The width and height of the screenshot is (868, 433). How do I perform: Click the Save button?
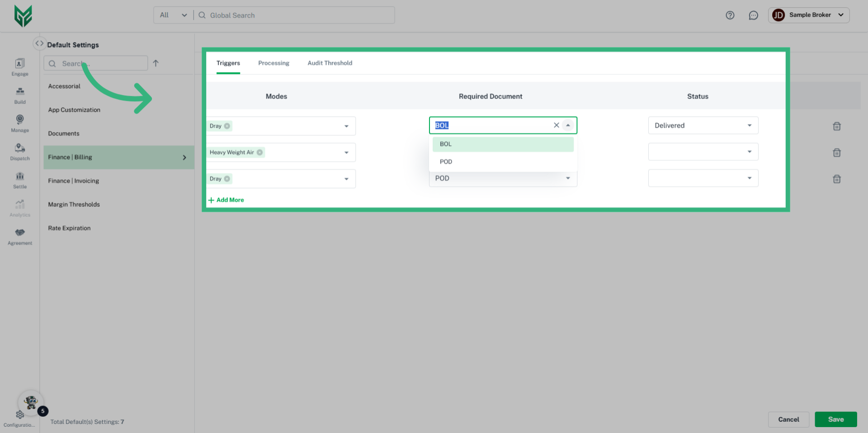pos(835,419)
